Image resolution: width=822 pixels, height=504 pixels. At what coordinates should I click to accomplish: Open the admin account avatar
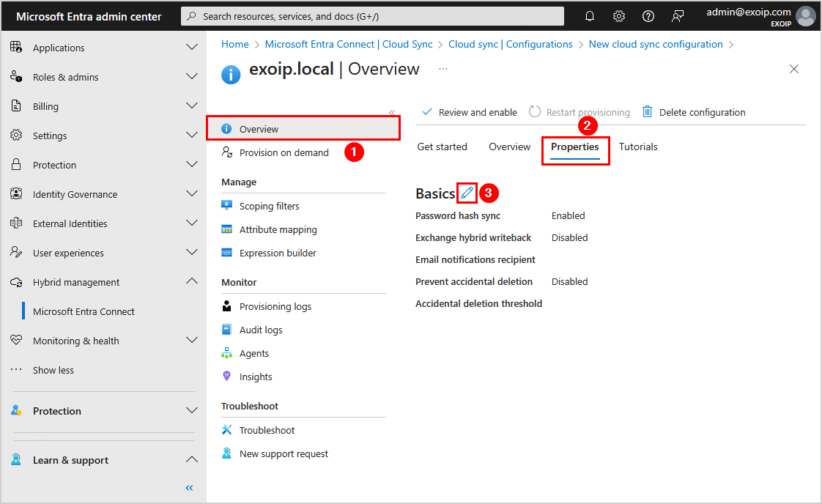tap(806, 16)
